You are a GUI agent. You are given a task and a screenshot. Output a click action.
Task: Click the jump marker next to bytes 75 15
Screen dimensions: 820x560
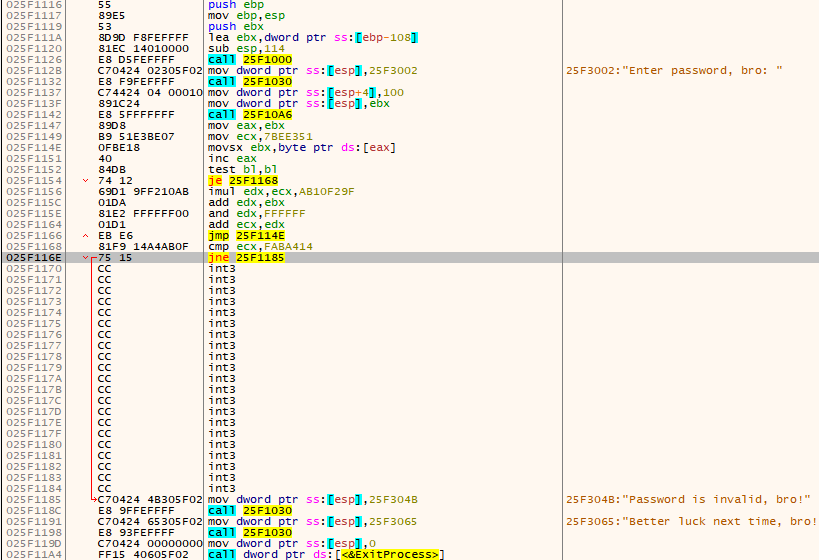point(87,258)
